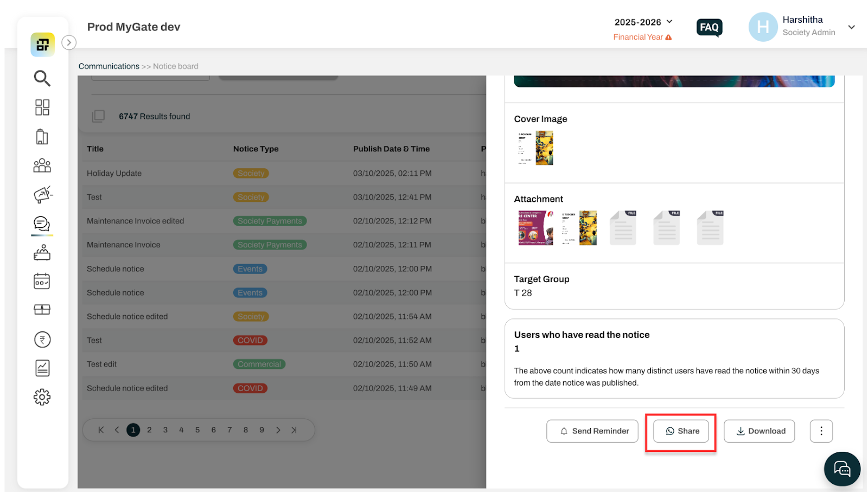Expand the 2025-2026 financial year dropdown

pos(643,22)
